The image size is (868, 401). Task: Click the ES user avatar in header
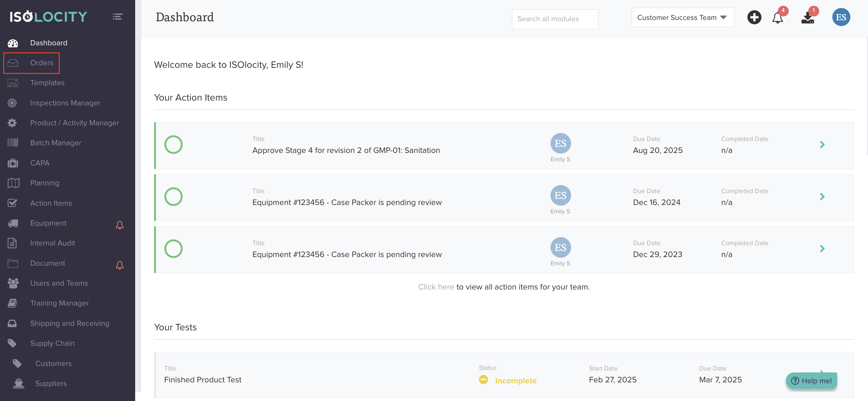[x=840, y=17]
